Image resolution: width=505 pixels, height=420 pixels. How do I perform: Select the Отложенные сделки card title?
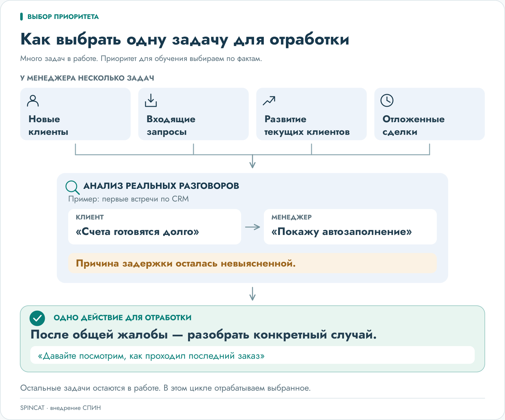tap(413, 125)
